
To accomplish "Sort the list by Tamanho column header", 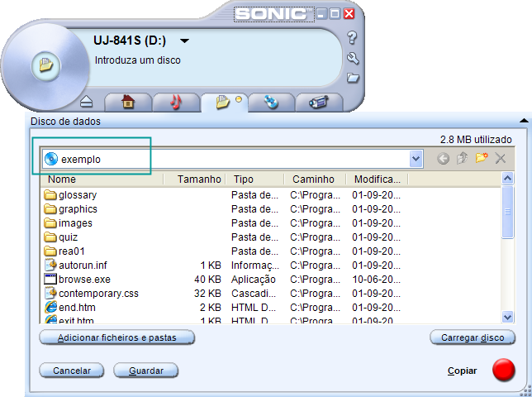I will click(199, 179).
